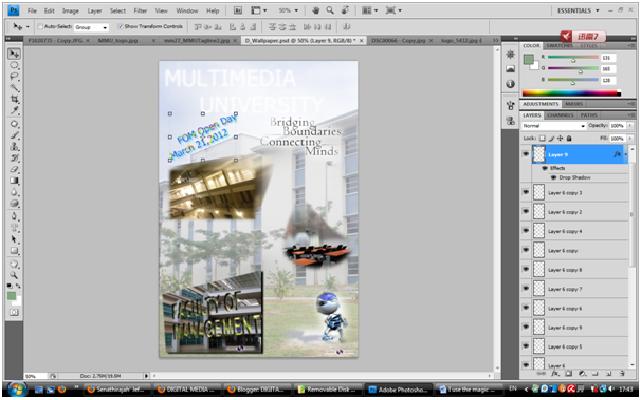
Task: Select the 'Layer 6 copy 5' layer row
Action: [573, 347]
